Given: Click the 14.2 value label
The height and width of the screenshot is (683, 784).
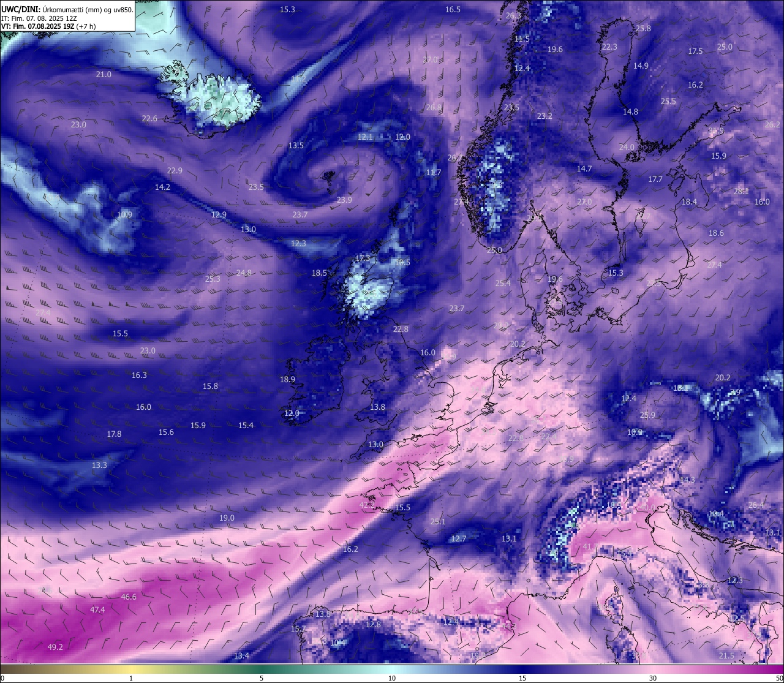Looking at the screenshot, I should [x=162, y=187].
